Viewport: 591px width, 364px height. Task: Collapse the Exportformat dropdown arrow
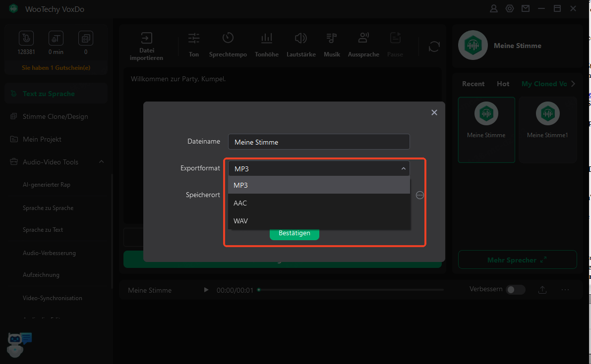[403, 169]
